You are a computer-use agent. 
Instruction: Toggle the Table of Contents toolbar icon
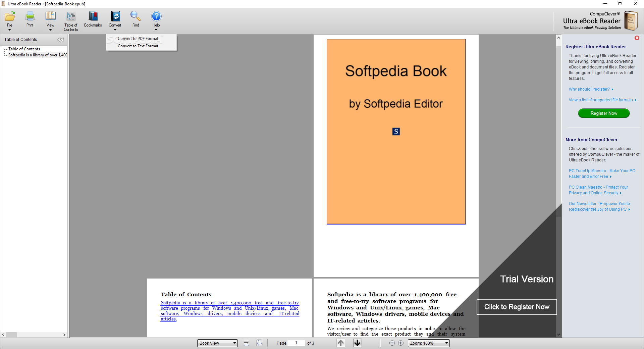click(x=71, y=16)
